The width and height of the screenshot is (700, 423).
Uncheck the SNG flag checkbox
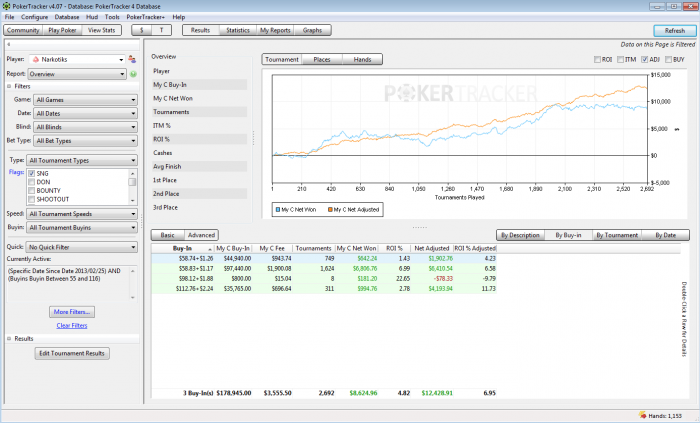[x=32, y=174]
